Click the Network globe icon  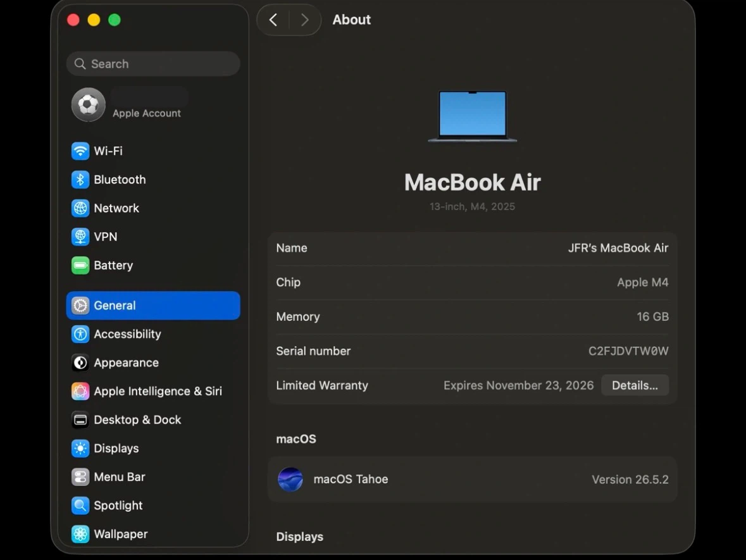(80, 208)
